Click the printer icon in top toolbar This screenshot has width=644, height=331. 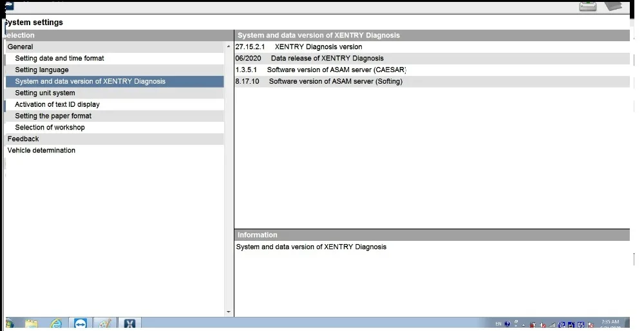click(588, 6)
